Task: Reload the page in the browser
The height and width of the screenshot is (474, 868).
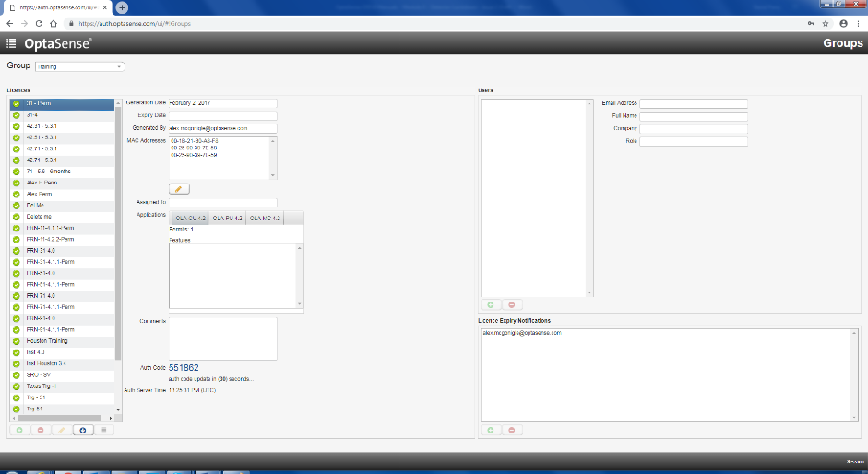Action: pos(37,23)
